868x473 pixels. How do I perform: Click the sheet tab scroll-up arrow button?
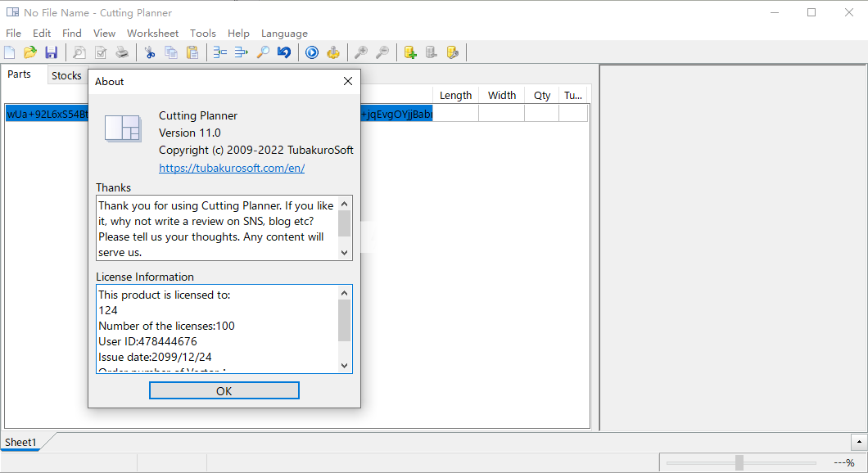coord(859,441)
